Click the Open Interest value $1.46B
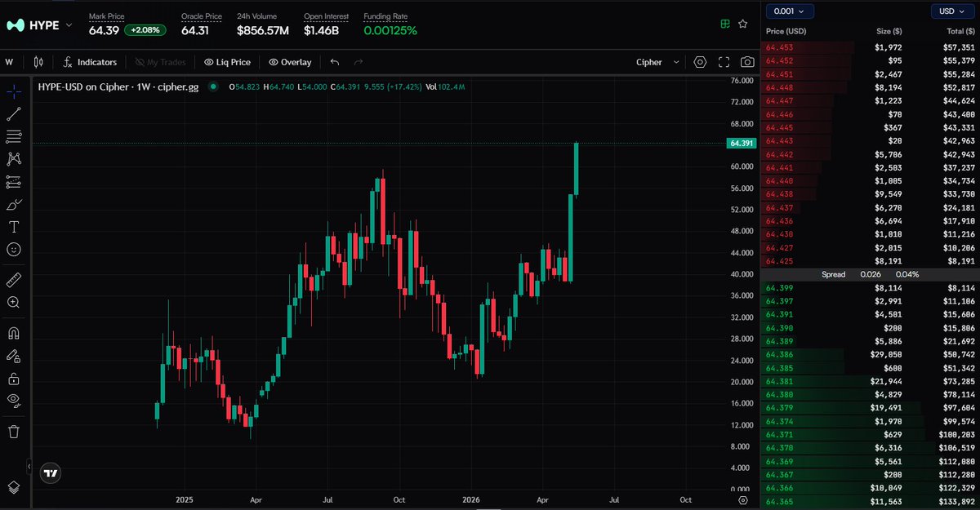980x510 pixels. (x=323, y=30)
